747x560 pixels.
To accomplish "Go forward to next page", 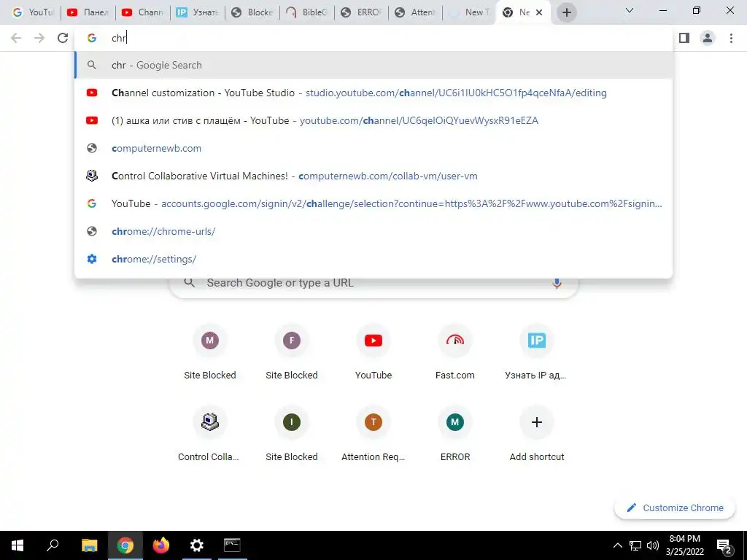I will pos(39,38).
